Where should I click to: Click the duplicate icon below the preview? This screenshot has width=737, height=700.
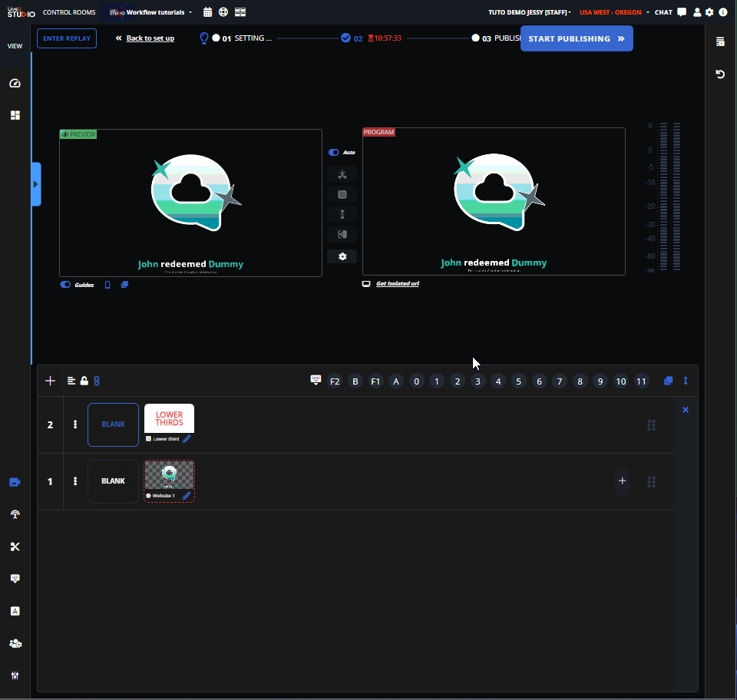[124, 285]
